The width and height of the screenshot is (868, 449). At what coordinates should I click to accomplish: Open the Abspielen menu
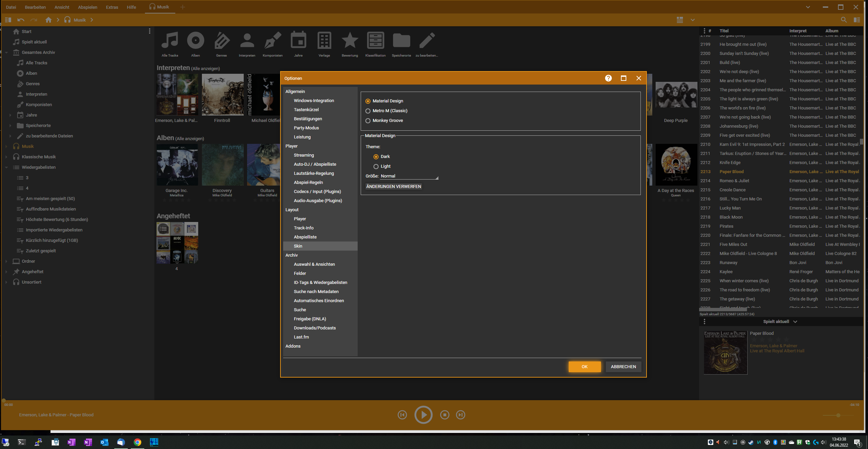(88, 7)
